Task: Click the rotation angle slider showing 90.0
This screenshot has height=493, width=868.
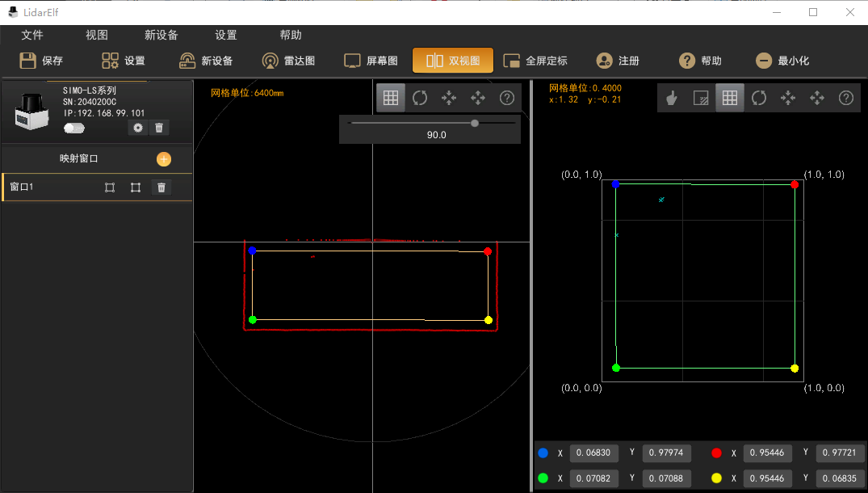Action: [475, 123]
